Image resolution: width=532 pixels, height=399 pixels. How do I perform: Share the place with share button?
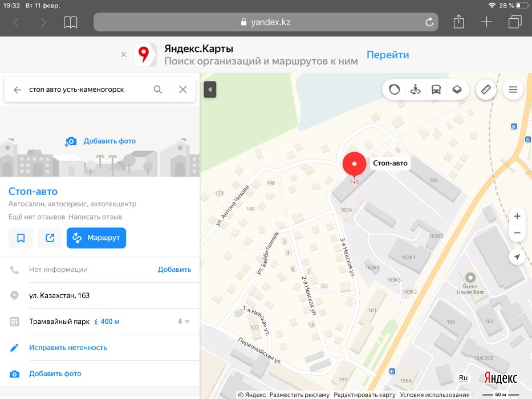coord(50,238)
